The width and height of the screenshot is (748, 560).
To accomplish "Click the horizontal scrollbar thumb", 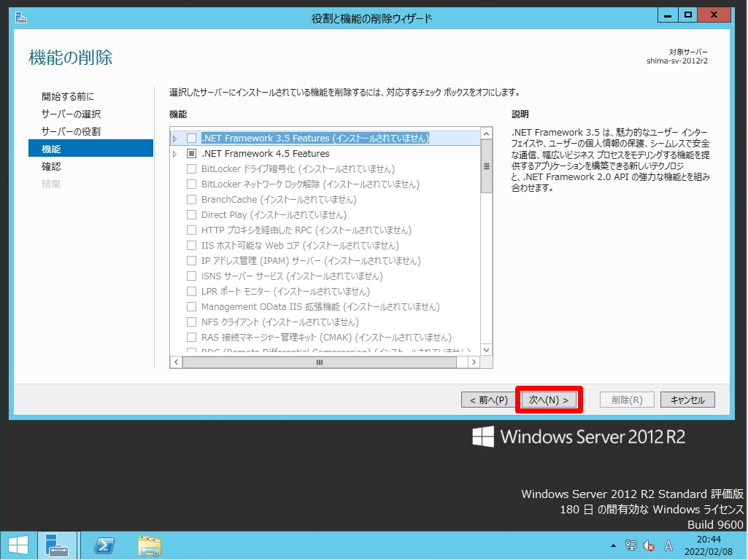I will (x=319, y=362).
